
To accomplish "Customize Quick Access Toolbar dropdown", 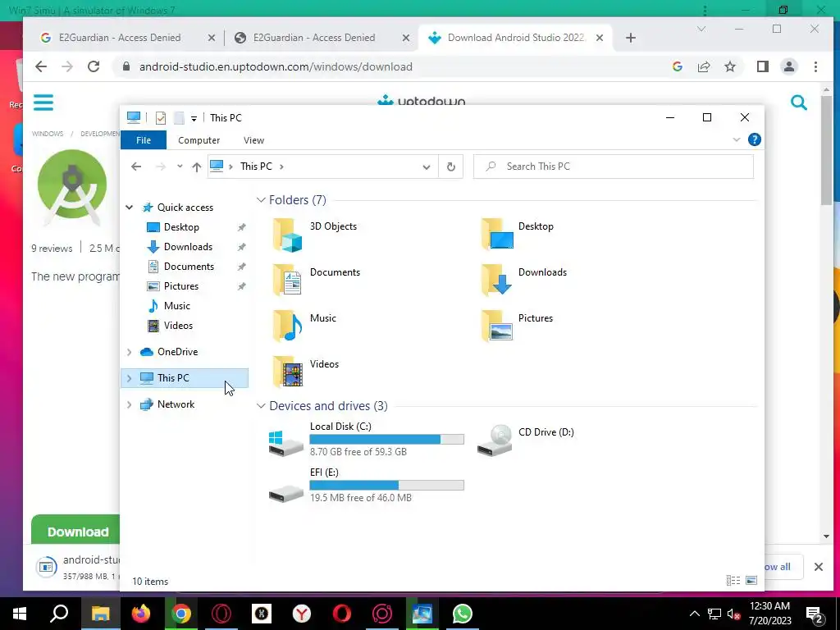I will 194,118.
